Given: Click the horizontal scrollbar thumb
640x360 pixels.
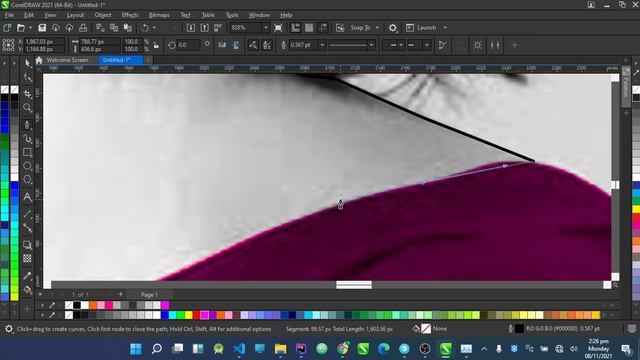Looking at the screenshot, I should (354, 284).
